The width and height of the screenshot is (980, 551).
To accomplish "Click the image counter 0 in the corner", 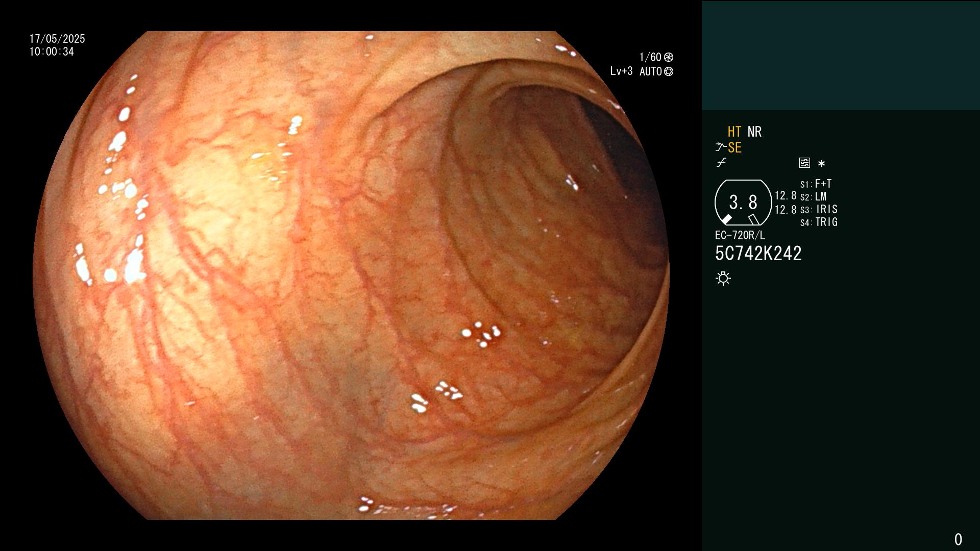I will click(x=958, y=539).
